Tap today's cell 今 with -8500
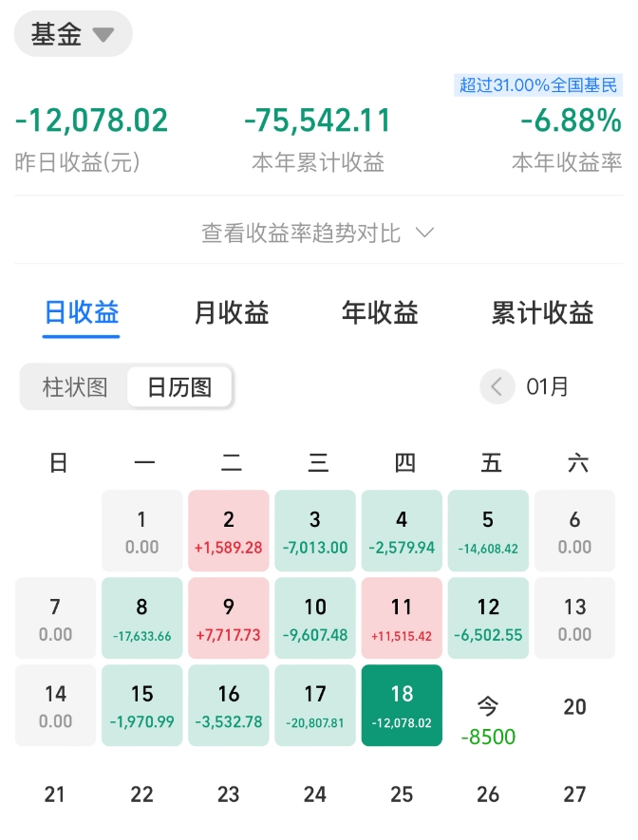Viewport: 638px width, 840px height. (488, 720)
